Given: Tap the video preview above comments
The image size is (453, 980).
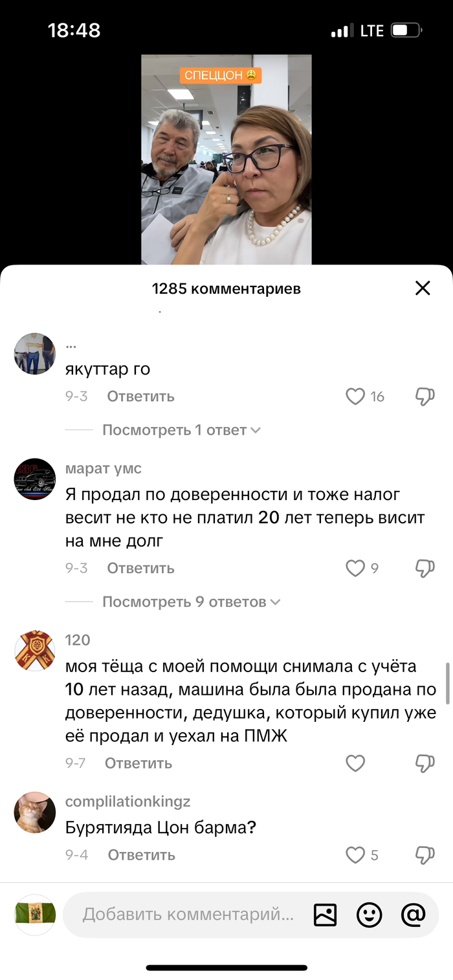Looking at the screenshot, I should [x=226, y=160].
